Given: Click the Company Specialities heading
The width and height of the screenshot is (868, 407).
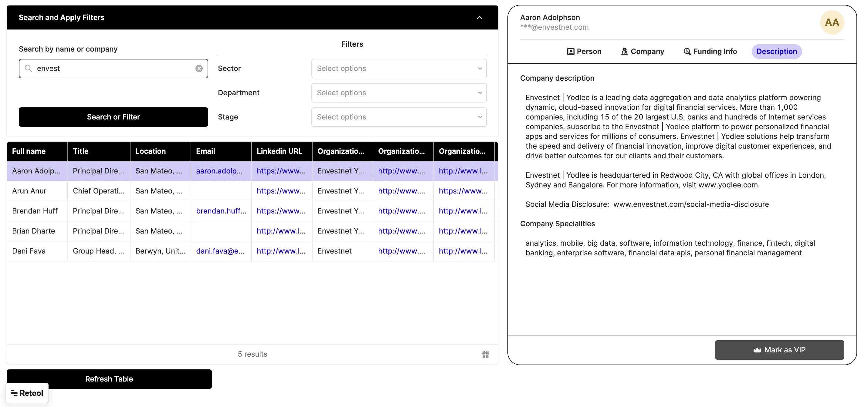Looking at the screenshot, I should [x=557, y=224].
